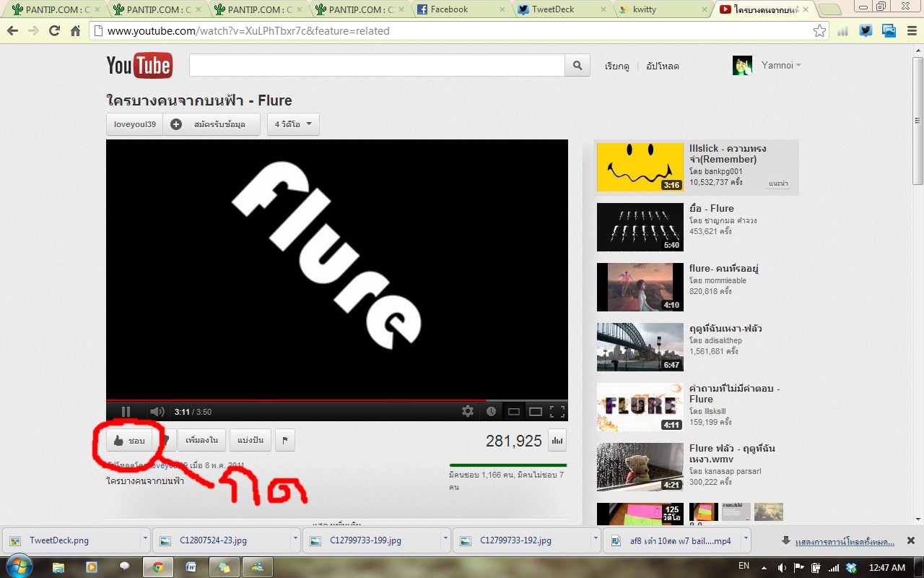Open a new browser tab
The image size is (924, 578).
pyautogui.click(x=831, y=10)
